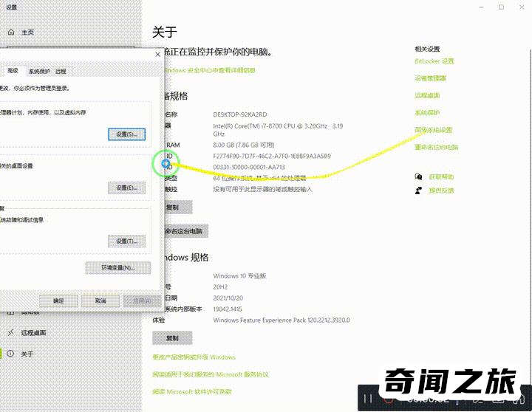Click the 设置(T)... startup and recovery button

click(126, 241)
